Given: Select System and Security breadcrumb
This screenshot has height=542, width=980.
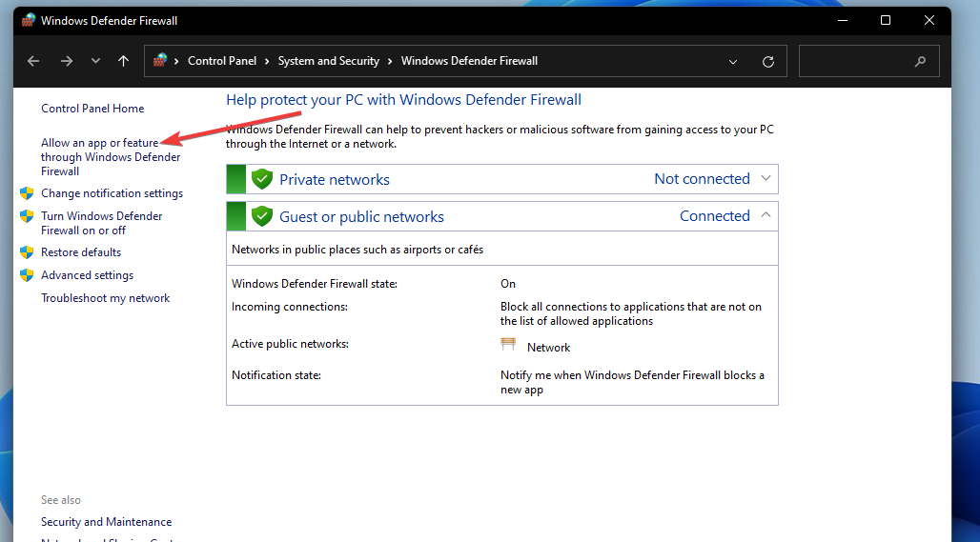Looking at the screenshot, I should 328,61.
